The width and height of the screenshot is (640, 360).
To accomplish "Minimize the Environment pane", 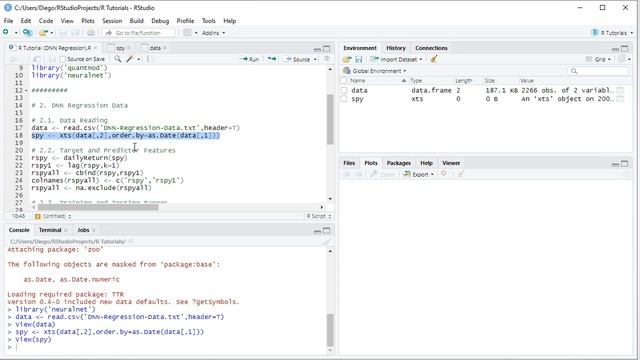I will 616,49.
